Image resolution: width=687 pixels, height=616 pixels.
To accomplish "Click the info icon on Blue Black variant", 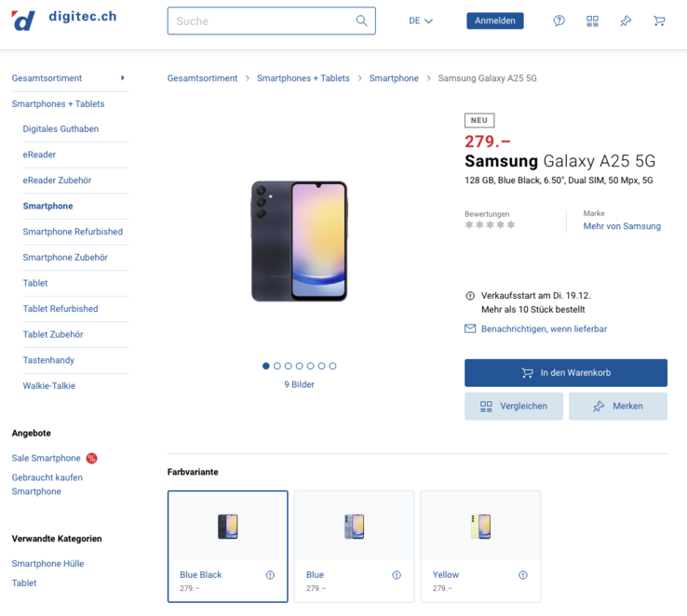I will [270, 575].
